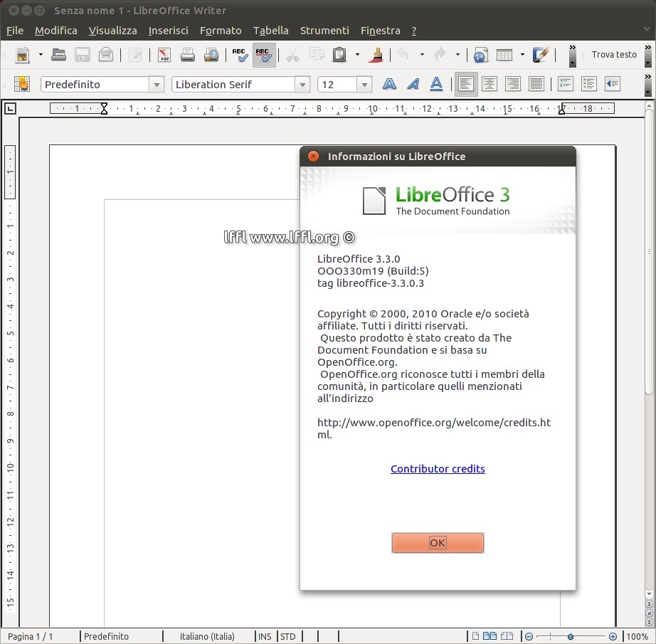
Task: Expand Liberation Serif font dropdown
Action: pyautogui.click(x=302, y=85)
